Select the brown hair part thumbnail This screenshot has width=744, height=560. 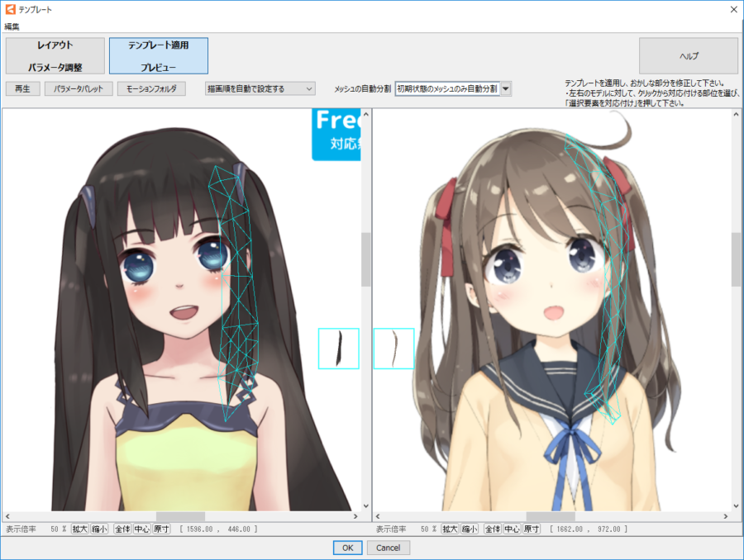pyautogui.click(x=393, y=349)
